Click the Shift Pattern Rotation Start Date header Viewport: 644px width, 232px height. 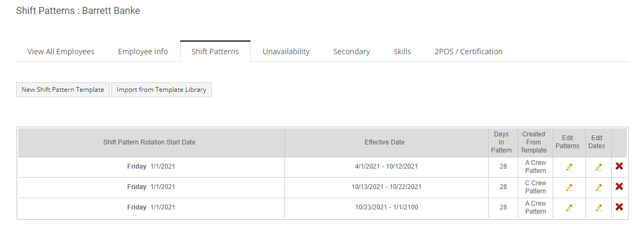tap(149, 142)
